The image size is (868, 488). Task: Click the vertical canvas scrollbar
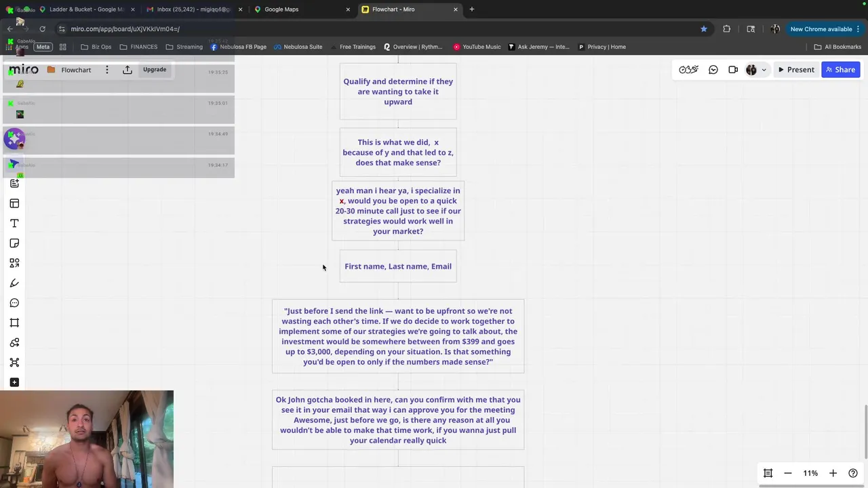(x=865, y=431)
